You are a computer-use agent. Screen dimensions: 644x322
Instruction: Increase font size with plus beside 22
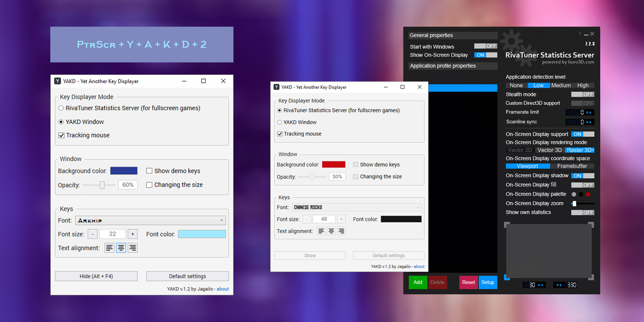tap(132, 234)
